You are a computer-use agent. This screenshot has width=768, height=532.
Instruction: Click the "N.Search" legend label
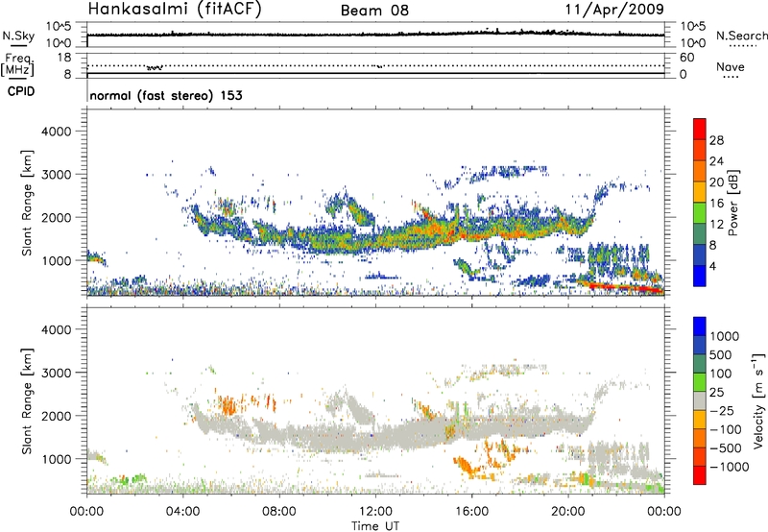741,36
